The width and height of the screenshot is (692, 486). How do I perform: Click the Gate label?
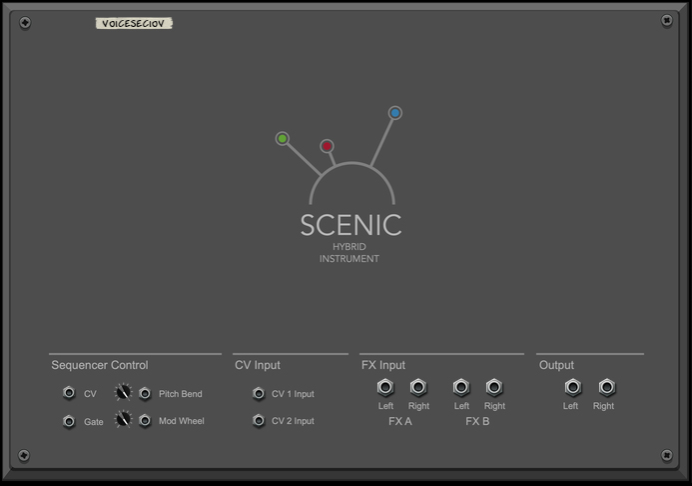(94, 422)
